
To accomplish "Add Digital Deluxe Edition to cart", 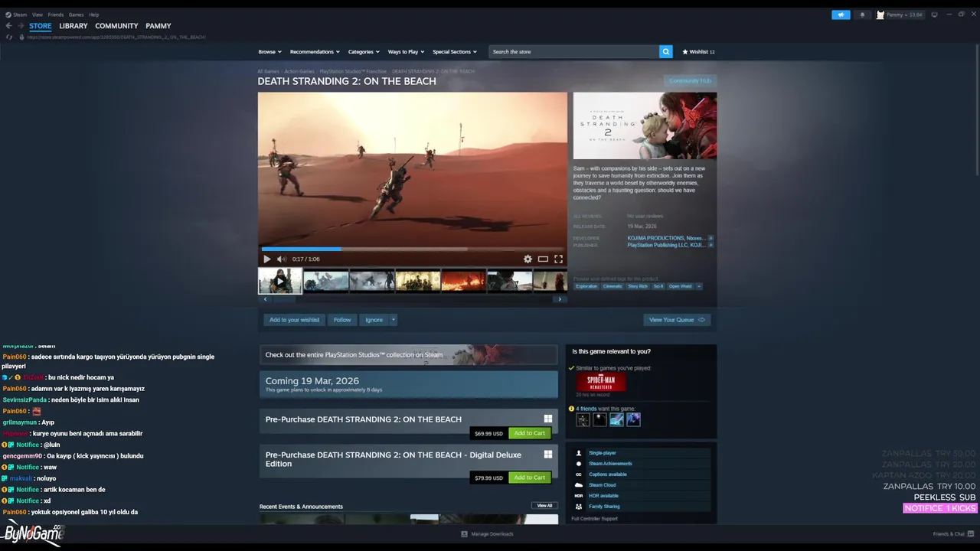I will 530,478.
